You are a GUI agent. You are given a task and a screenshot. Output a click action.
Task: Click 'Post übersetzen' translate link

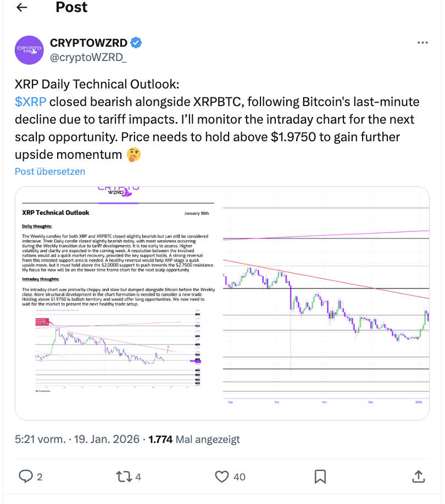coord(50,171)
